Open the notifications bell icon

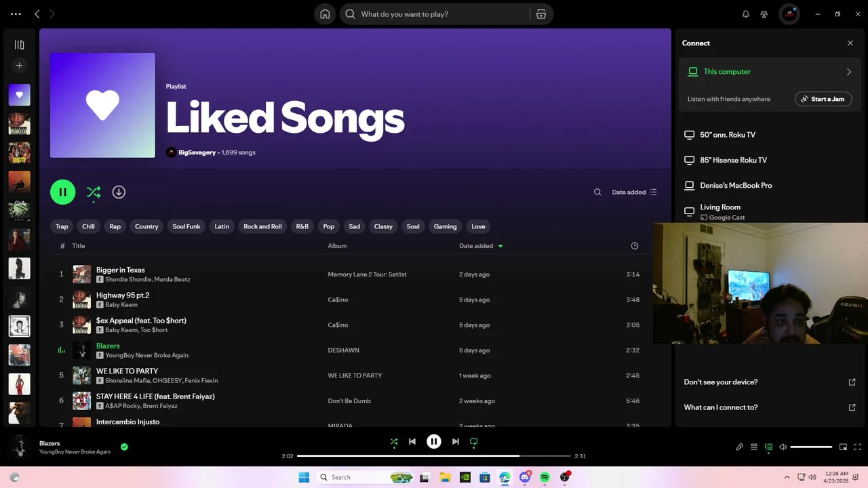pos(746,14)
